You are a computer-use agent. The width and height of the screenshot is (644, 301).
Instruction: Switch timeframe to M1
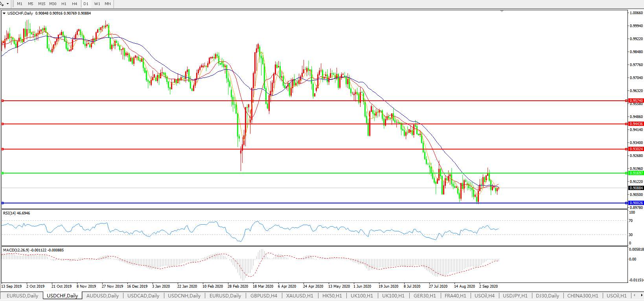pyautogui.click(x=20, y=4)
